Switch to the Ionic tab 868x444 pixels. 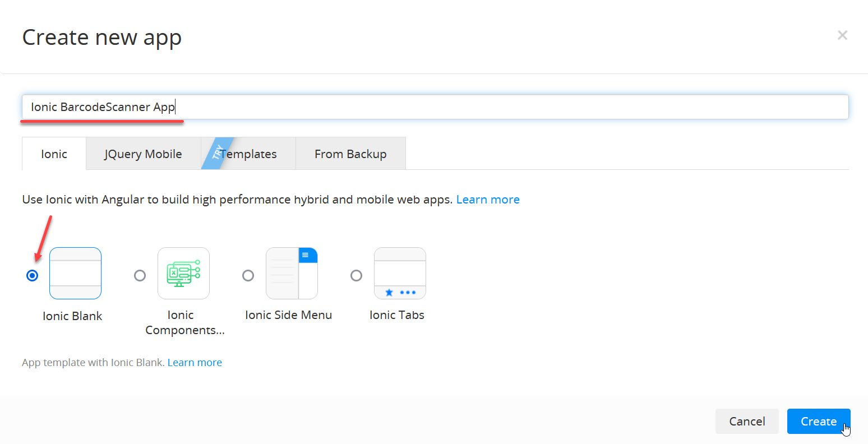click(x=54, y=154)
